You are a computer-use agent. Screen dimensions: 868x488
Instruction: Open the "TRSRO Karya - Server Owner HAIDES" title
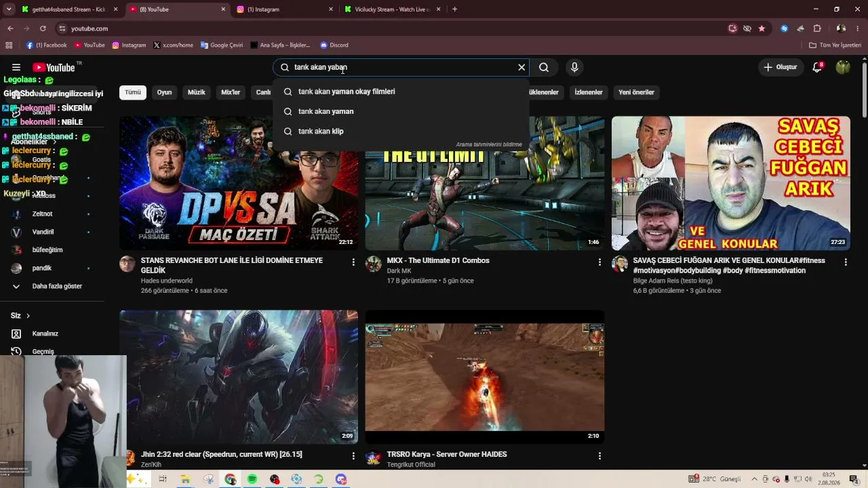(x=447, y=454)
